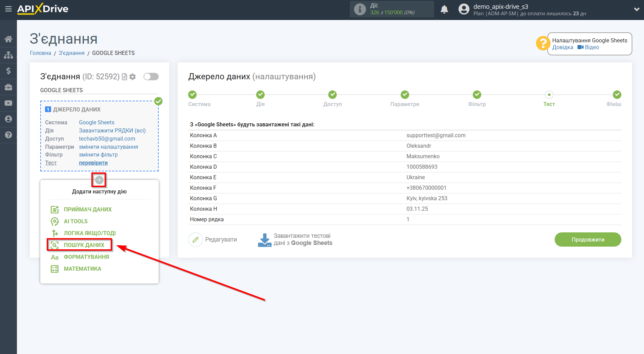This screenshot has width=644, height=354.
Task: Click the gear icon beside connection ID 52592
Action: click(132, 77)
